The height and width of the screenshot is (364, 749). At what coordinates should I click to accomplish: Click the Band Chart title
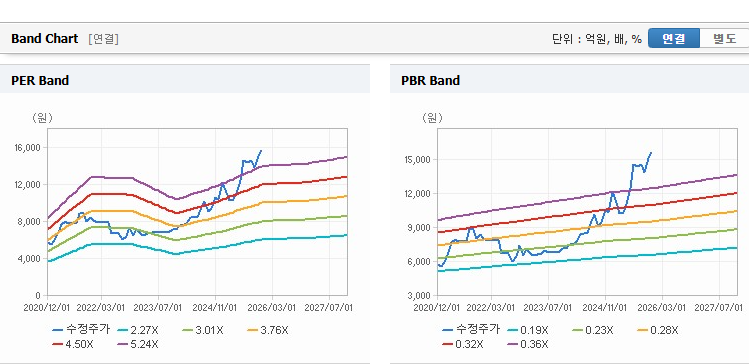44,39
